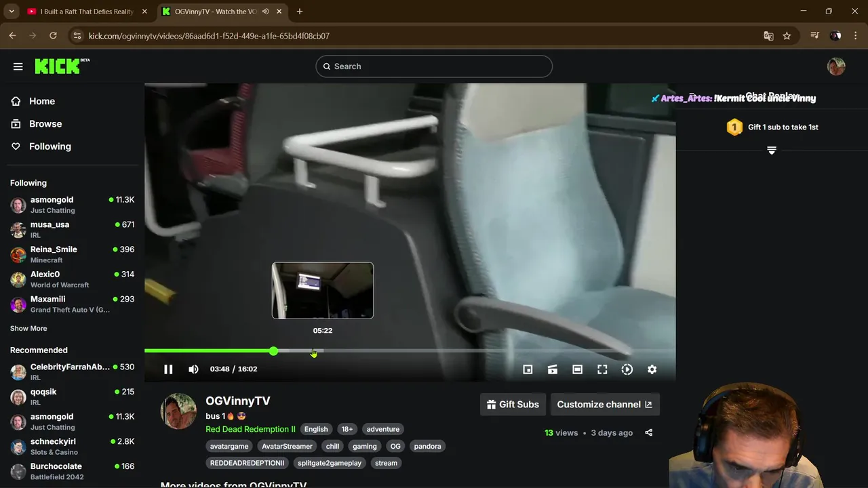Bookmark this page with star

(x=787, y=36)
